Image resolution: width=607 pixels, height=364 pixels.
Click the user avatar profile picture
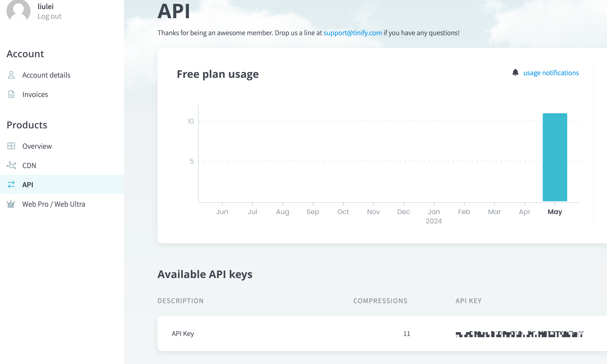[18, 10]
